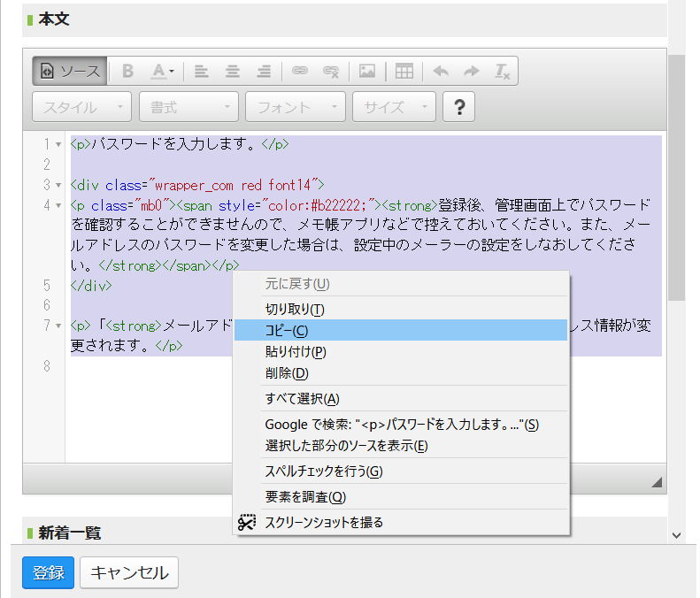The height and width of the screenshot is (598, 700).
Task: Click the undo arrow icon
Action: click(441, 71)
